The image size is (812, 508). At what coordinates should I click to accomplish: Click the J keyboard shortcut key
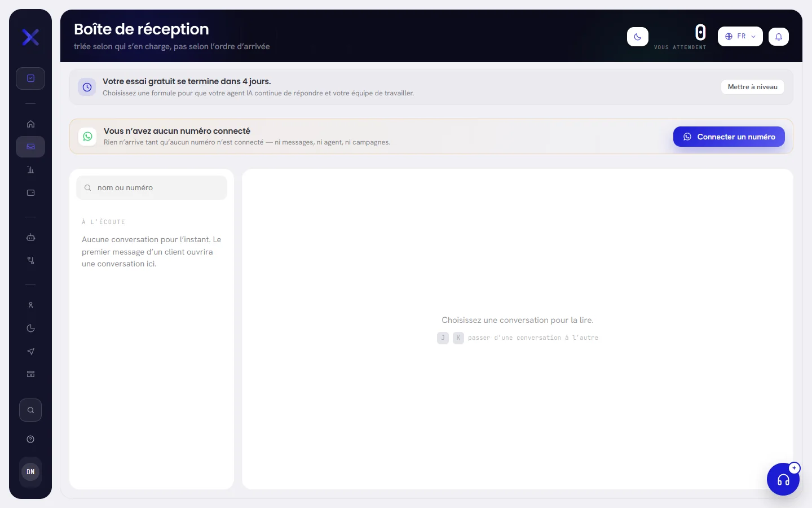[x=443, y=338]
